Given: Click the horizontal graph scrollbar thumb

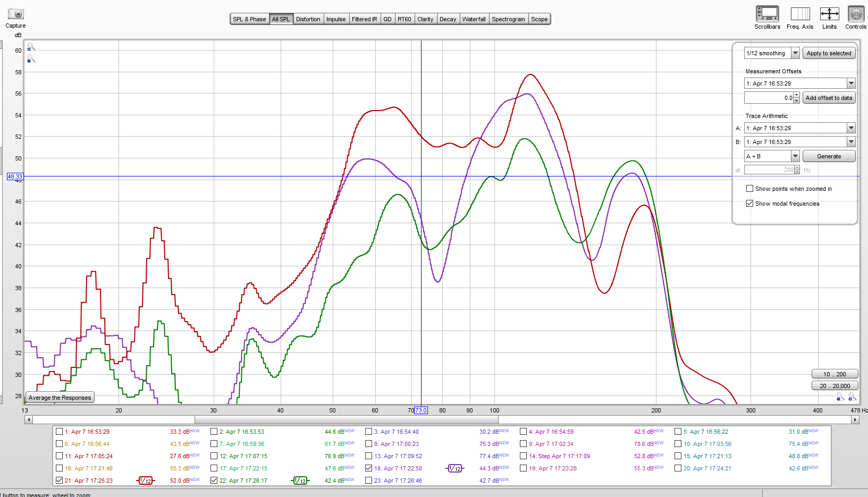Looking at the screenshot, I should point(346,420).
